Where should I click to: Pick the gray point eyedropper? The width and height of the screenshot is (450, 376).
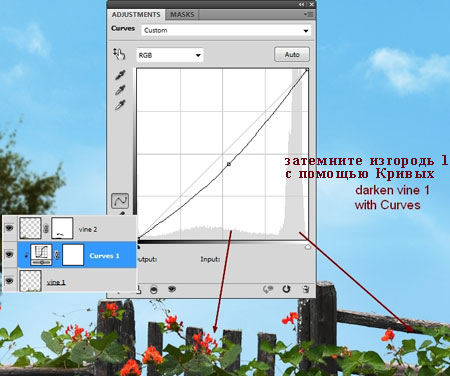coord(120,90)
